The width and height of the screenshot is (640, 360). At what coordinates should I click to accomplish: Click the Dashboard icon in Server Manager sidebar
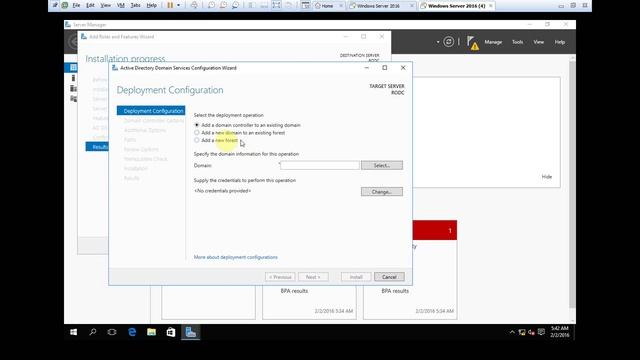(73, 67)
